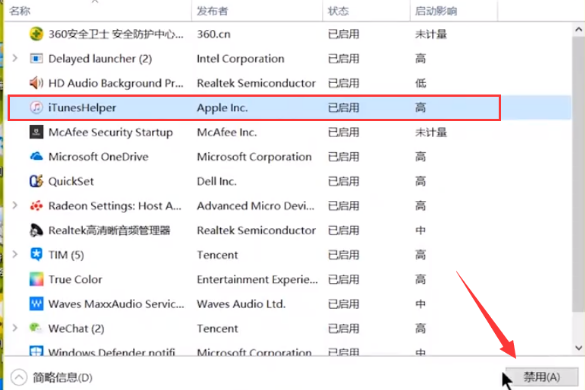
Task: Sort by the 发布者 column header
Action: coord(257,11)
